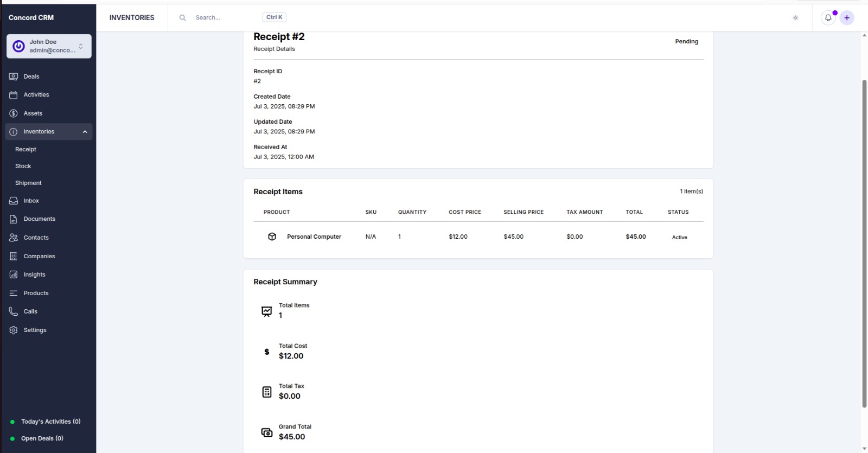
Task: Collapse the Inventories menu chevron
Action: 85,132
